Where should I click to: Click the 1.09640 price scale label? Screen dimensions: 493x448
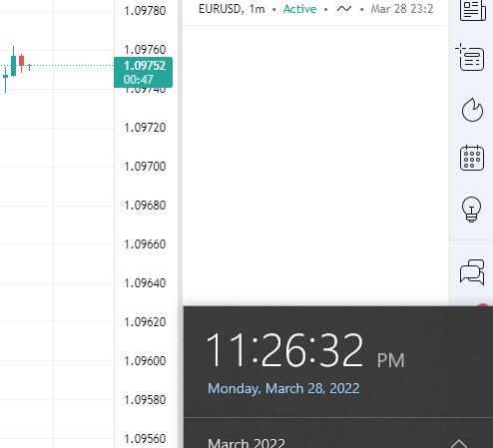pos(145,283)
